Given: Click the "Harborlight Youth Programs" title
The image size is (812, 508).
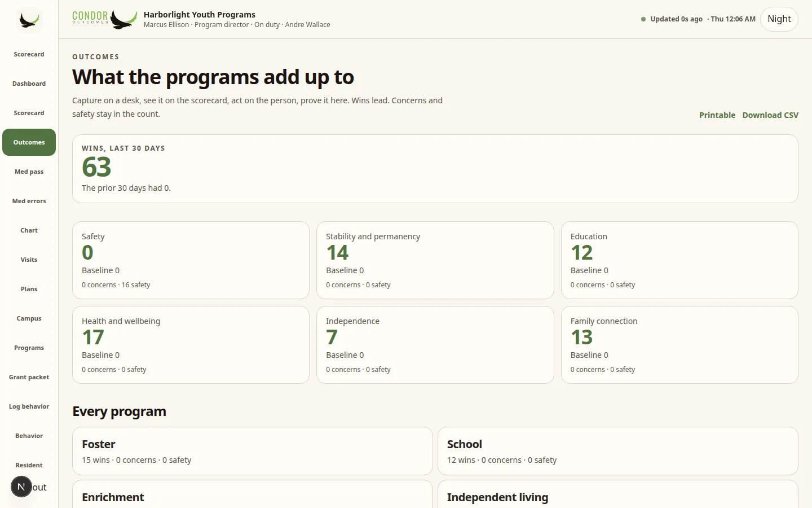Looking at the screenshot, I should point(200,15).
